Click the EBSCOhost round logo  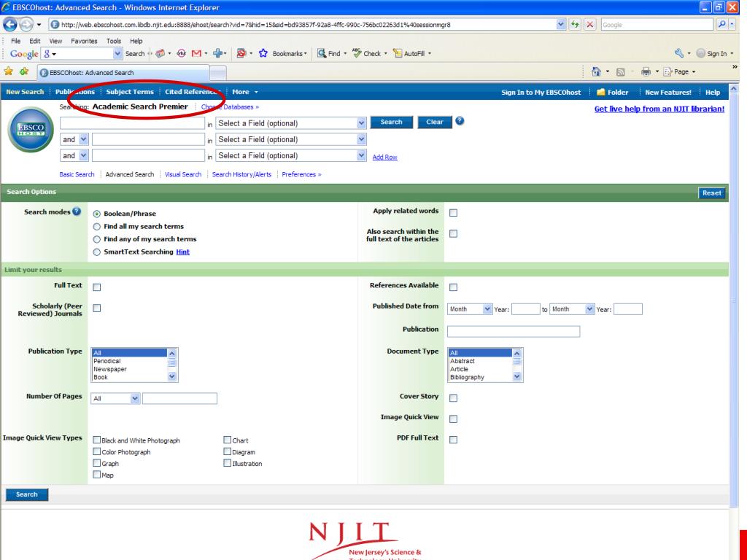click(31, 130)
